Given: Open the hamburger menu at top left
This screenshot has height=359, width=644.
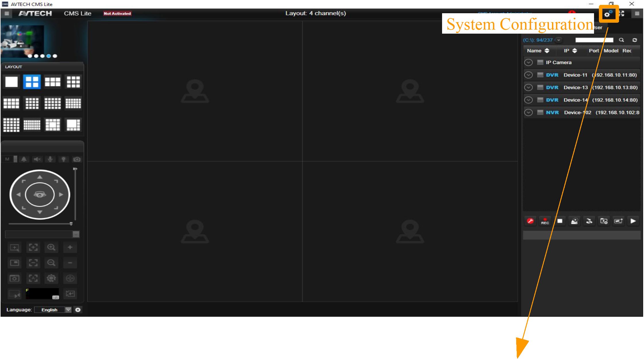Looking at the screenshot, I should tap(7, 14).
